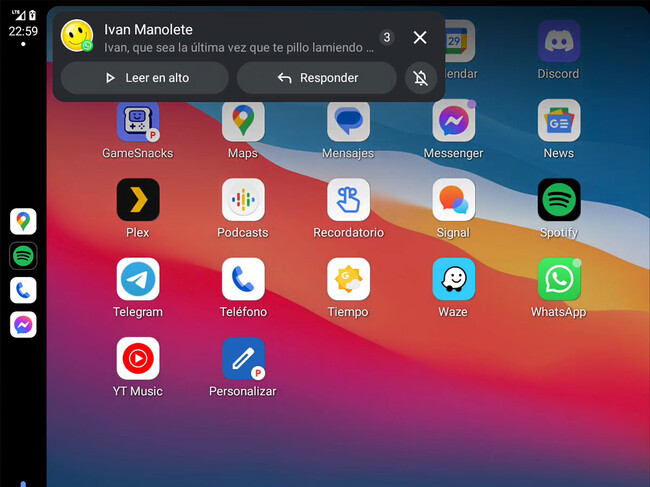Launch YT Music
Screen dimensions: 650x487
(138, 359)
